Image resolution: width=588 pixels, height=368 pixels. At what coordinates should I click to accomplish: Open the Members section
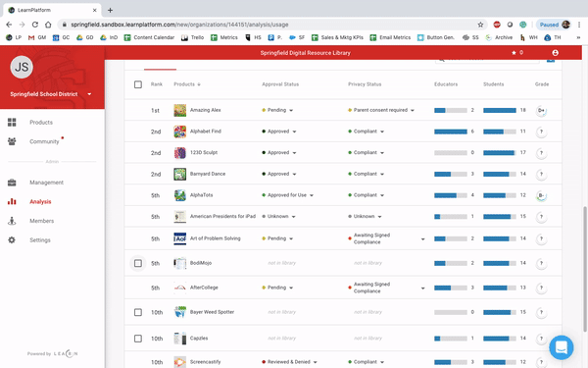click(x=41, y=221)
